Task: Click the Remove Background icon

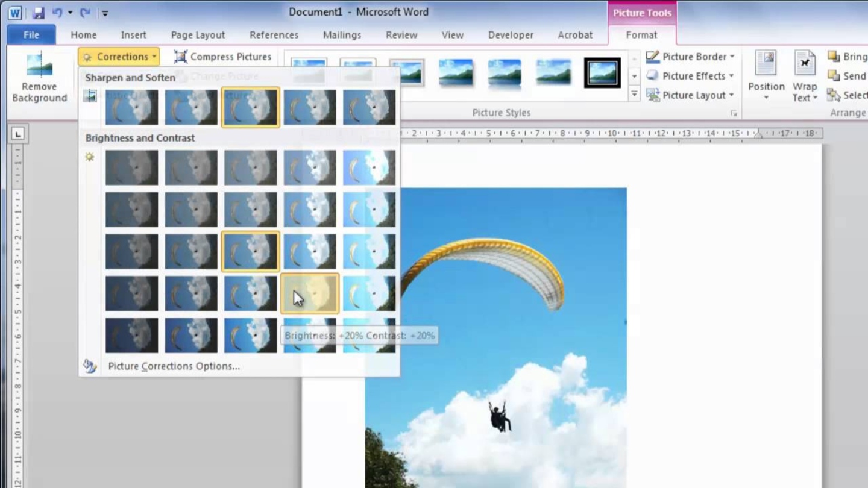Action: [x=39, y=65]
